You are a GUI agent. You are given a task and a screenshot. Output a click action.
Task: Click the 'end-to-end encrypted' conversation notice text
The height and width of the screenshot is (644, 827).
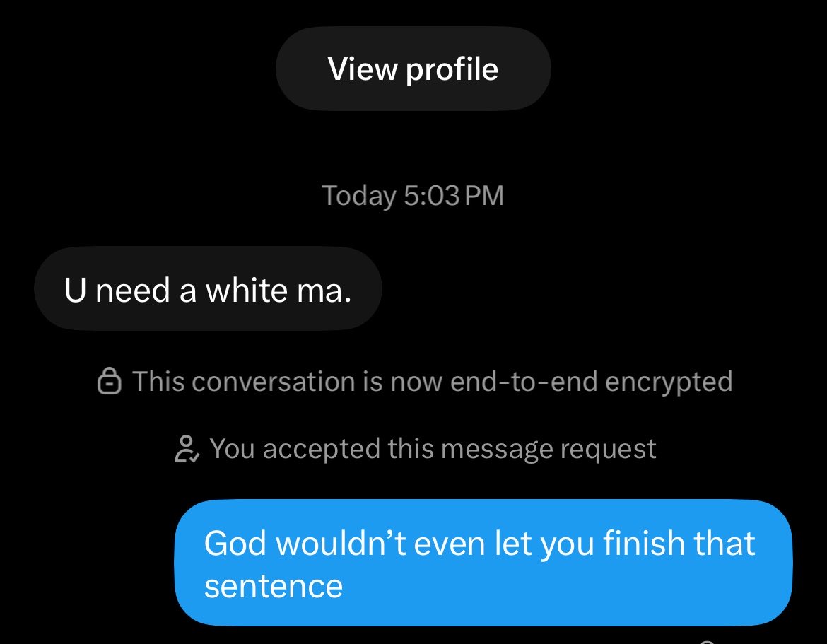point(433,381)
